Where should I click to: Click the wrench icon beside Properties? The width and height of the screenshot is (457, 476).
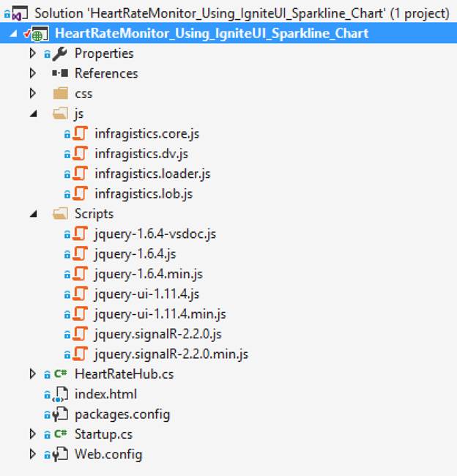pyautogui.click(x=59, y=53)
